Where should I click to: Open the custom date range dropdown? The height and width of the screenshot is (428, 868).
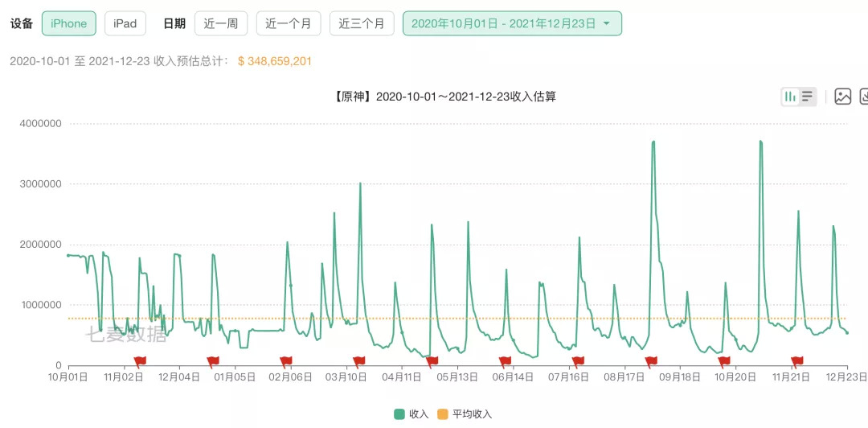click(x=512, y=23)
